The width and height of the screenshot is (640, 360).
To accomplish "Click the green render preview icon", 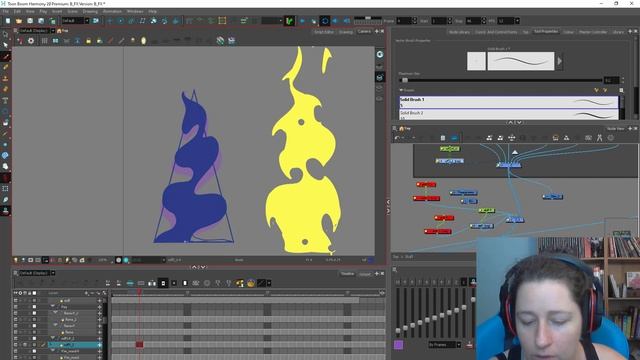I will click(x=289, y=21).
